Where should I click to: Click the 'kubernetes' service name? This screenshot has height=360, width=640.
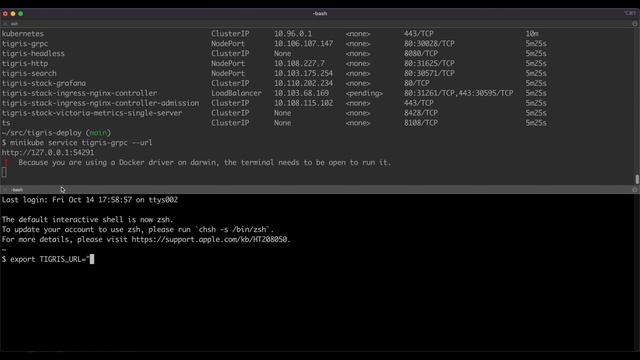[23, 34]
